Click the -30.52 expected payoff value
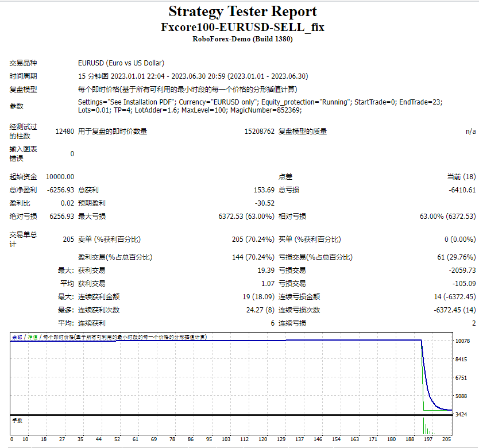The image size is (479, 448). pyautogui.click(x=265, y=203)
